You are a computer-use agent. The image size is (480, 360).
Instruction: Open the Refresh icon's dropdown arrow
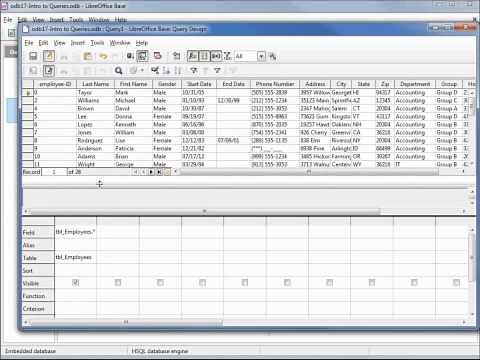(x=142, y=70)
